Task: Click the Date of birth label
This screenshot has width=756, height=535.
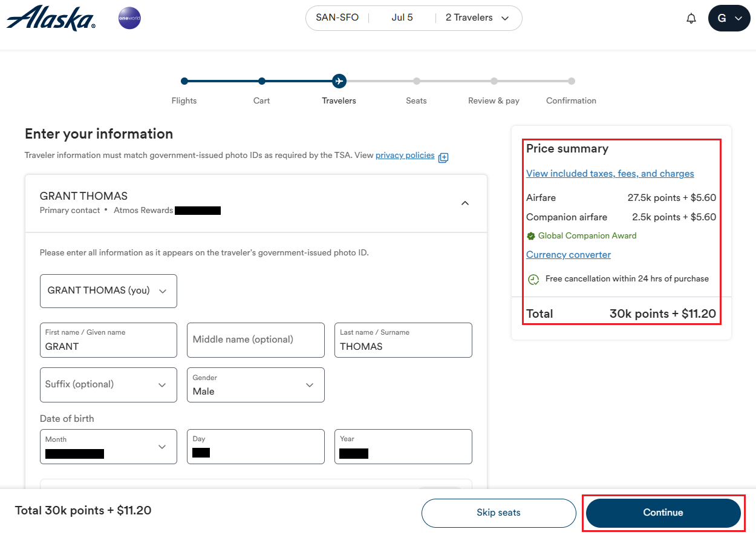Action: tap(67, 419)
